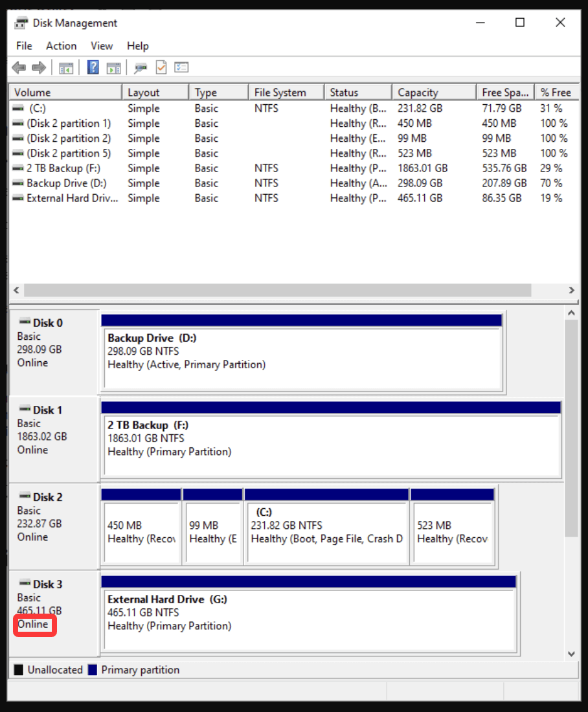
Task: Select the (C:) partition on Disk 2
Action: click(326, 526)
